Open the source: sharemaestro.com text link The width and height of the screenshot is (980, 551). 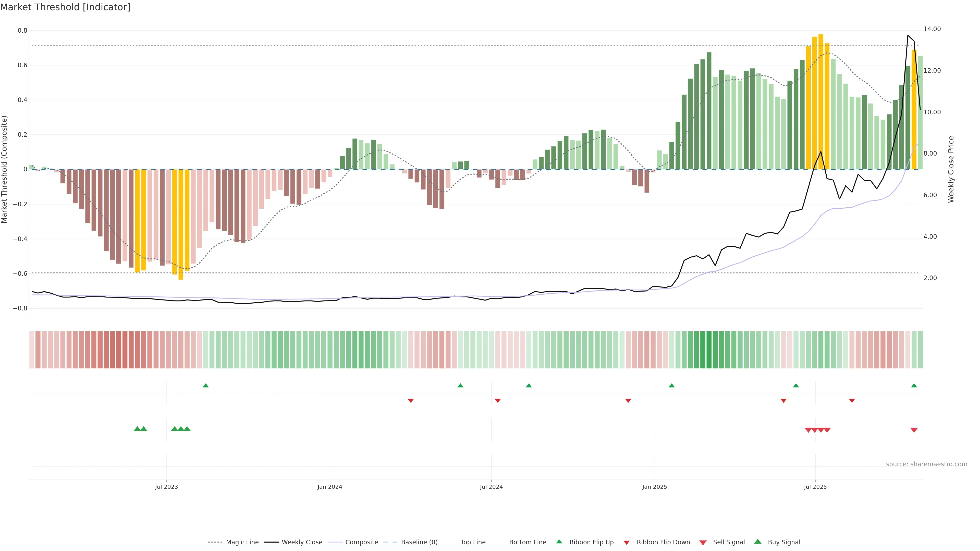pyautogui.click(x=926, y=464)
